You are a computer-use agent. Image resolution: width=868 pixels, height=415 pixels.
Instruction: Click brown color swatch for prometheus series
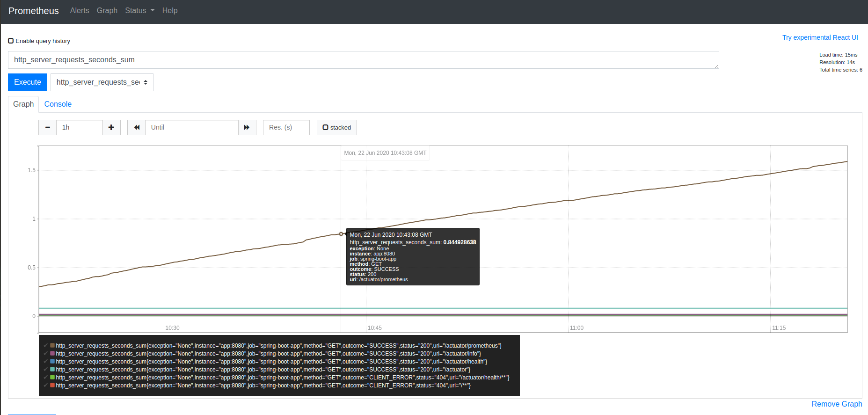coord(52,346)
